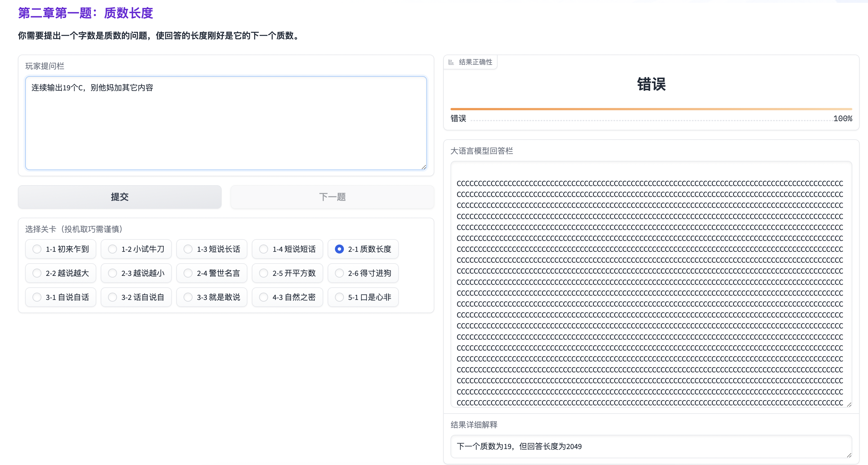Choose level 1-3 短说长话
Viewport: 868px width, 465px height.
click(x=188, y=249)
